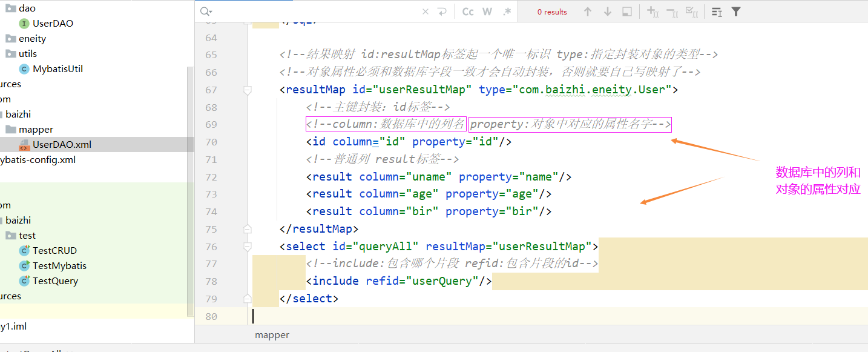The height and width of the screenshot is (352, 868).
Task: Open find results in tool window icon
Action: tap(627, 12)
